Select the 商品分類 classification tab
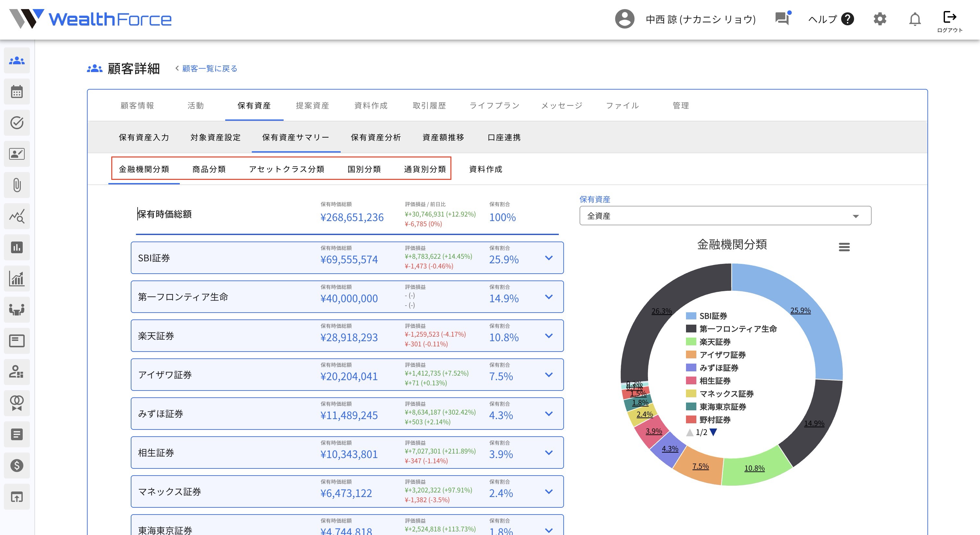 coord(209,169)
